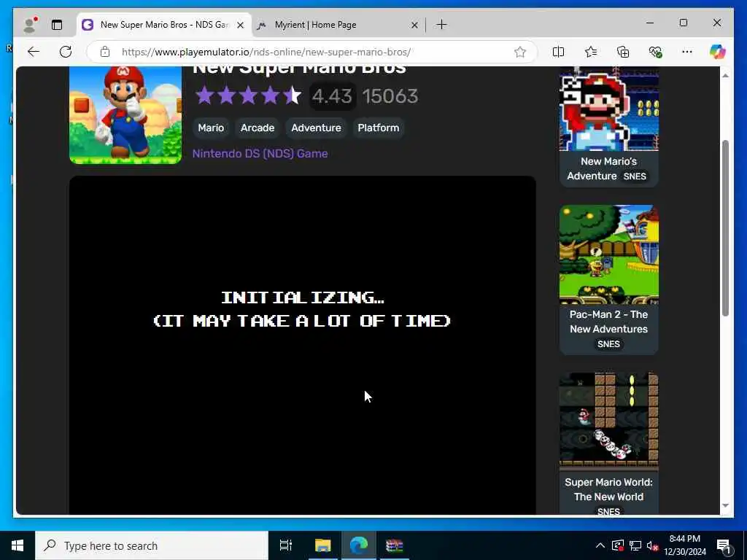Open Collections panel

(623, 52)
